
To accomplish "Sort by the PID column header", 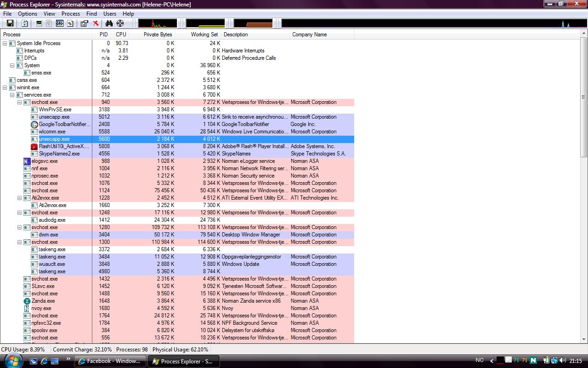I will tap(102, 34).
